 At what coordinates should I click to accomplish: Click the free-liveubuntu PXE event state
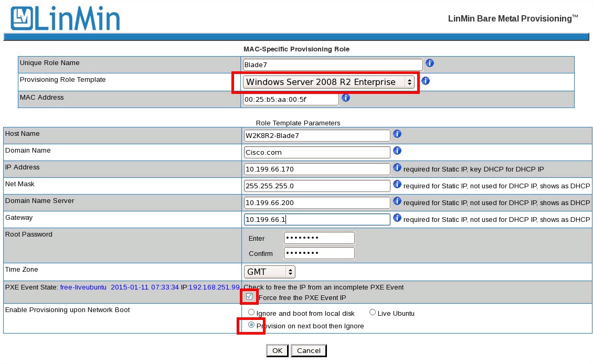tap(83, 287)
